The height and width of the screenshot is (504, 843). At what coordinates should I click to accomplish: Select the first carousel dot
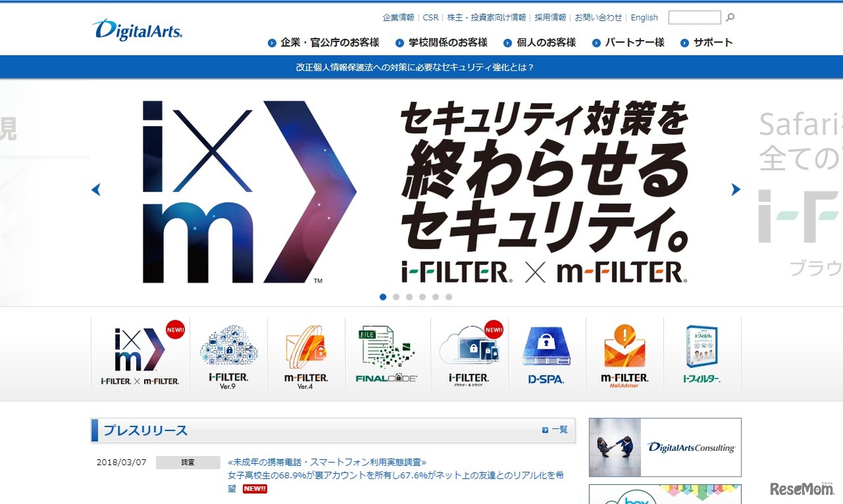click(383, 297)
